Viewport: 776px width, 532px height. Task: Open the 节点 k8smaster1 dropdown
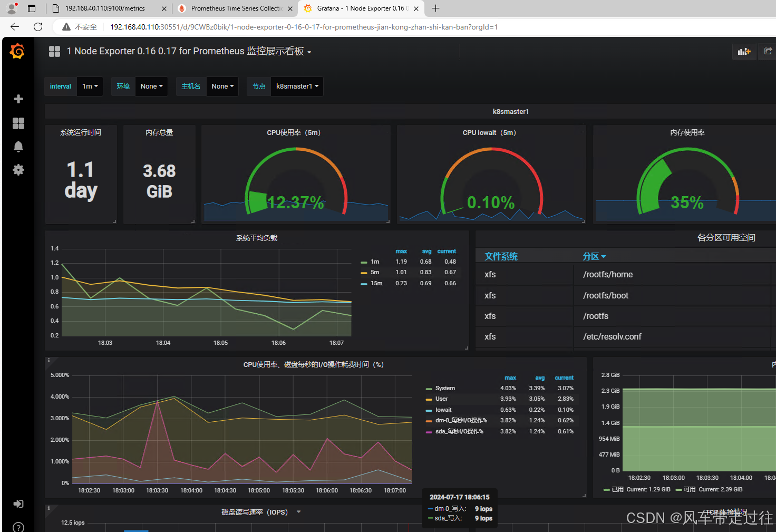pyautogui.click(x=297, y=86)
